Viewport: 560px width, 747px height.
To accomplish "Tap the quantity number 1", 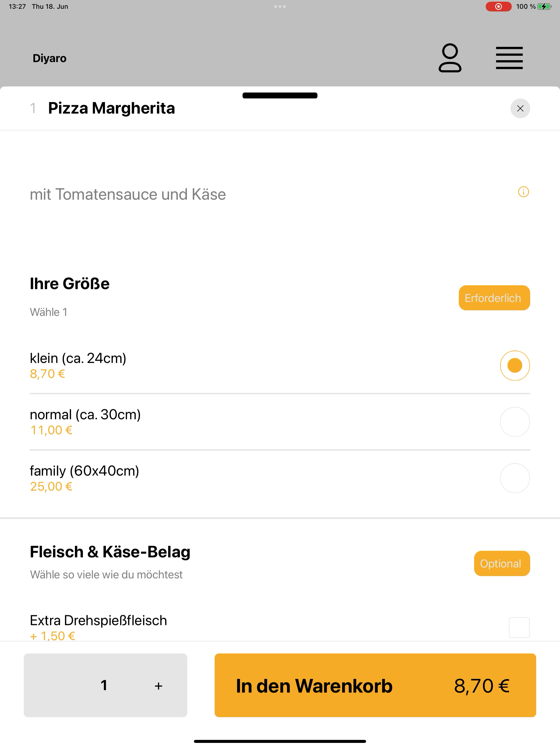I will 104,685.
